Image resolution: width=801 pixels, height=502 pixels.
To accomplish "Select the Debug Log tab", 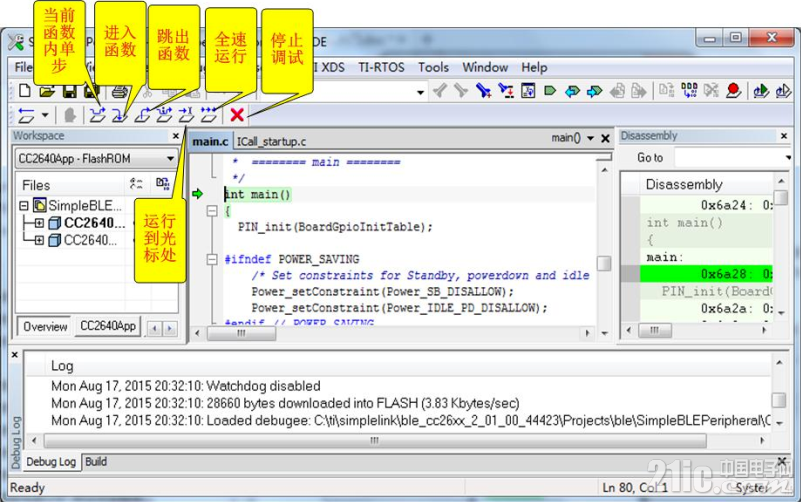I will point(51,462).
